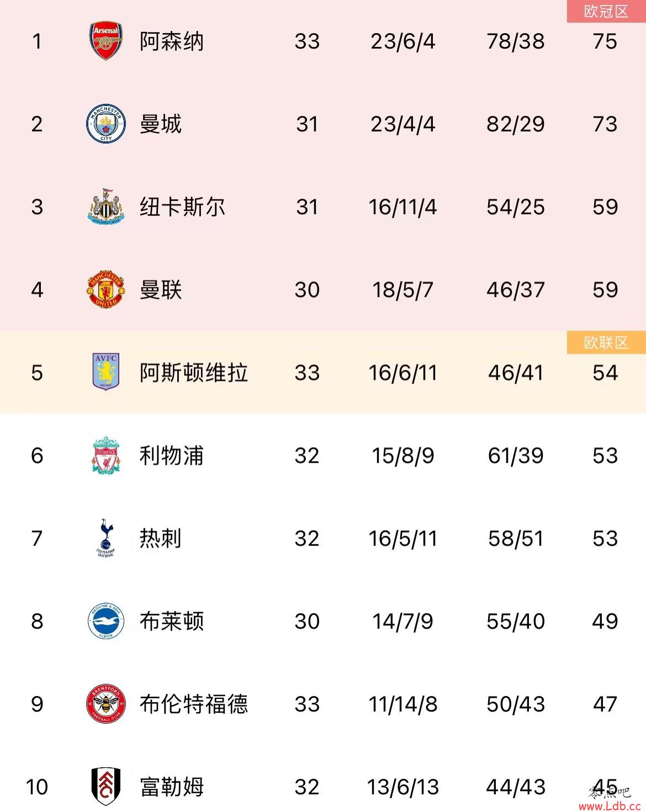Open 布伦特福德 team page

tap(193, 704)
